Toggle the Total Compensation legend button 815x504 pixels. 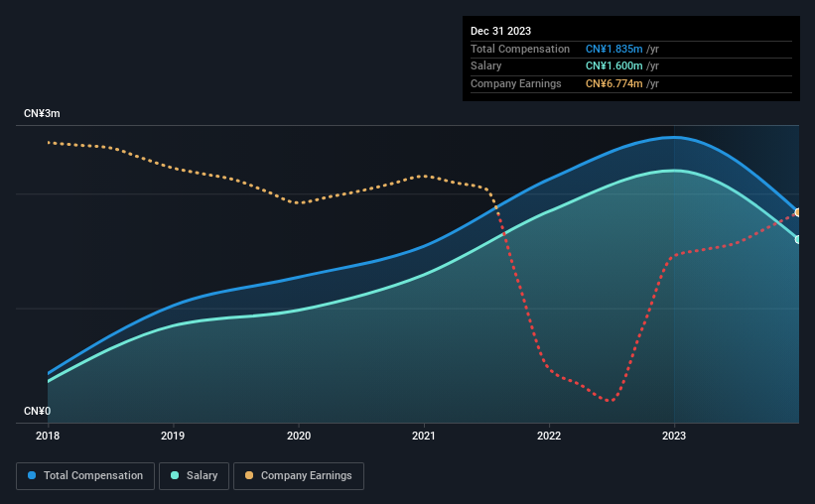(x=85, y=476)
